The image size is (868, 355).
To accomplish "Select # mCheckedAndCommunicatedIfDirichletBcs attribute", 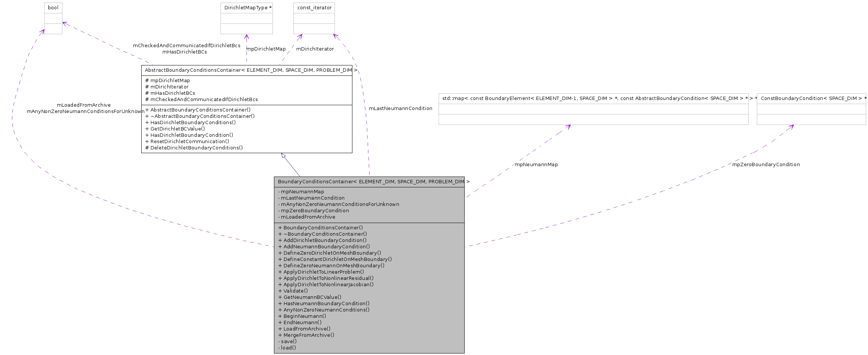I will click(x=201, y=100).
